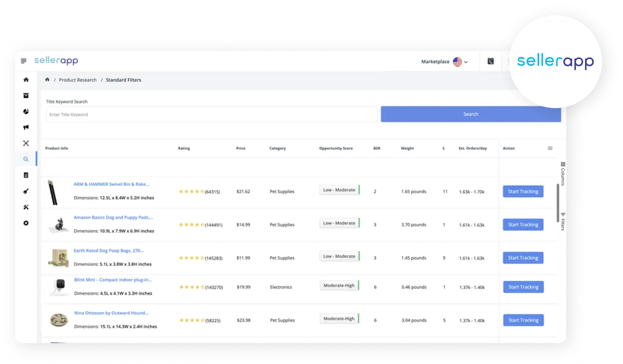Viewport: 623px width, 364px height.
Task: Click the star rating with (144491) reviews
Action: pyautogui.click(x=201, y=225)
